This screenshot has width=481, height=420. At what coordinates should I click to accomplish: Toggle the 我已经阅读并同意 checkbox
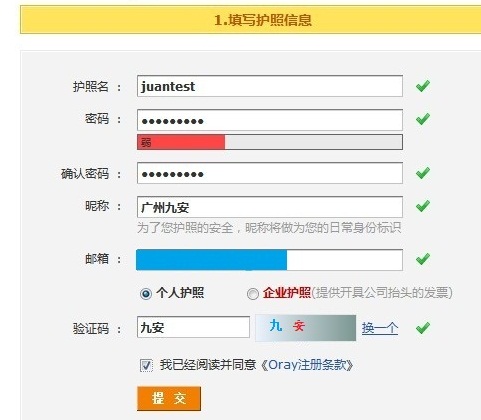(146, 365)
